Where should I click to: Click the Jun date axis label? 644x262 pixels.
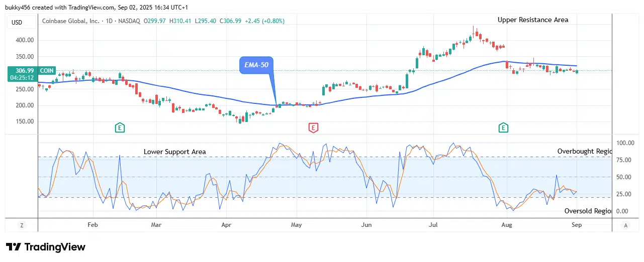[366, 225]
